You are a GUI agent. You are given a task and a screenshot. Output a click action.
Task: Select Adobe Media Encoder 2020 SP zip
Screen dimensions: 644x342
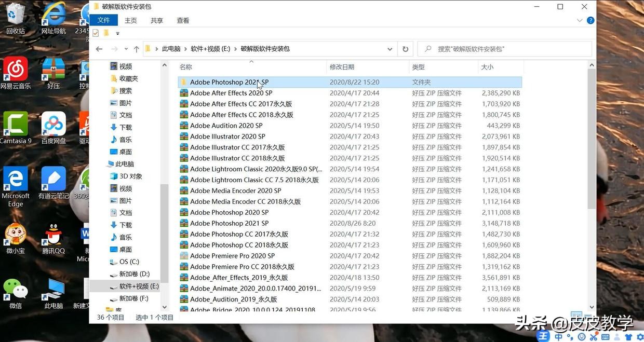[x=350, y=190]
